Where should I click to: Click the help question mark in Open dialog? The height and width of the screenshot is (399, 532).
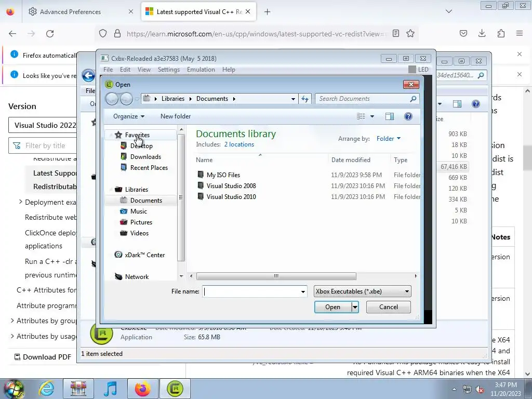(408, 116)
